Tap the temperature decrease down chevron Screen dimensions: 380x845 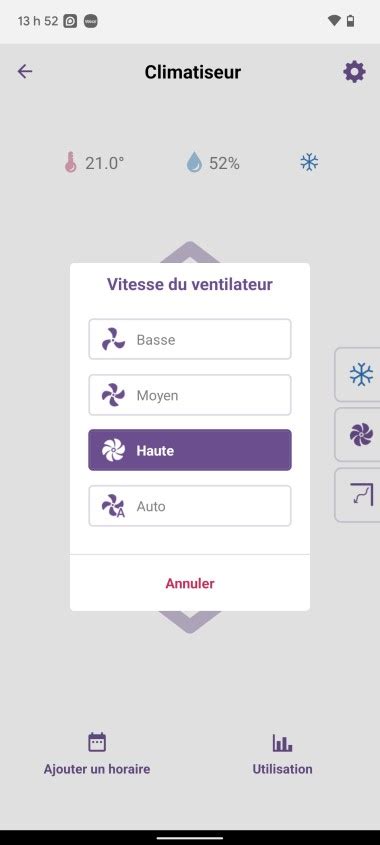pos(190,622)
